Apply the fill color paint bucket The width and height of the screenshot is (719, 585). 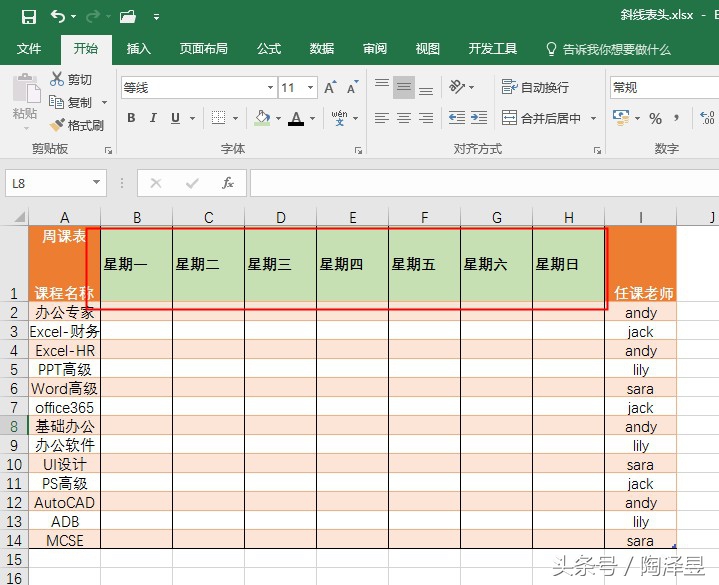[262, 118]
